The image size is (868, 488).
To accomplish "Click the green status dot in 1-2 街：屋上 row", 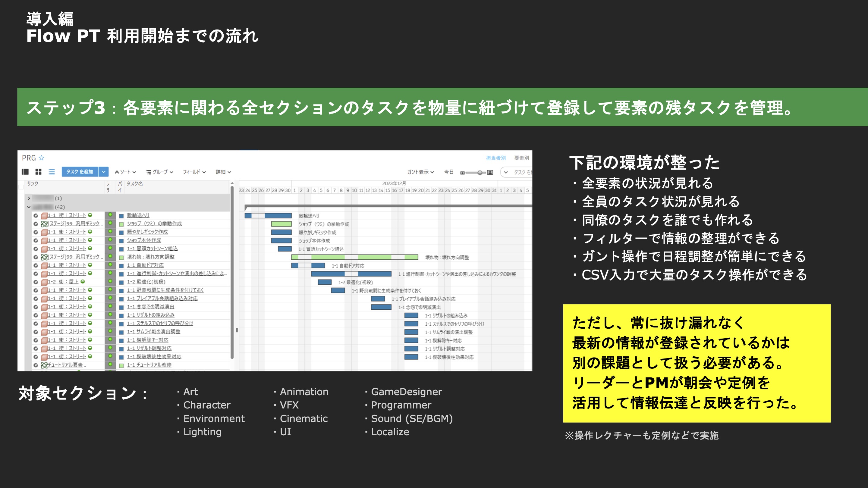I will click(83, 282).
